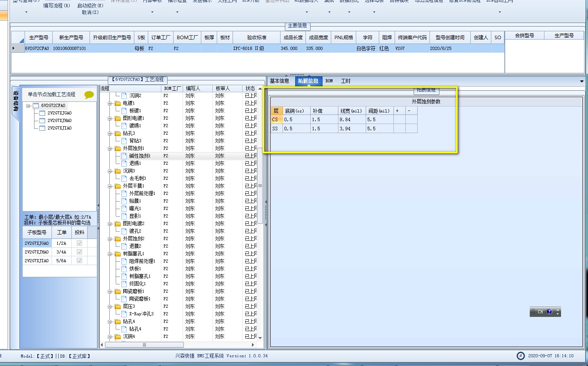Click the folder icon of 钻孔3
This screenshot has height=366, width=588.
(x=118, y=133)
